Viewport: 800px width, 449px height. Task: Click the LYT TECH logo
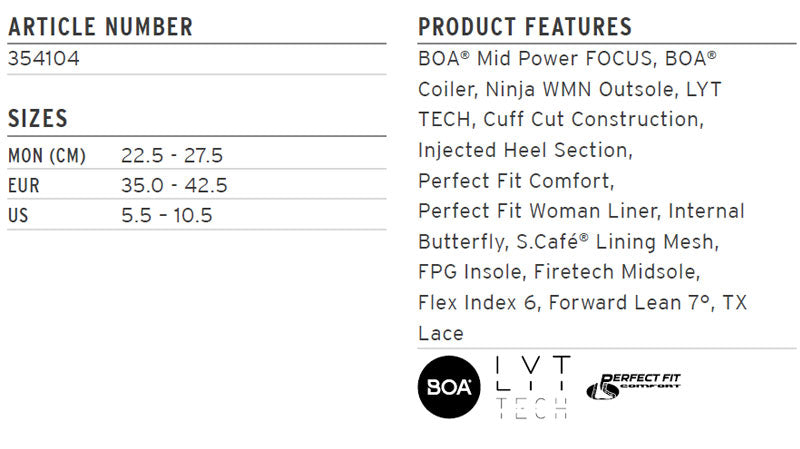click(x=533, y=387)
